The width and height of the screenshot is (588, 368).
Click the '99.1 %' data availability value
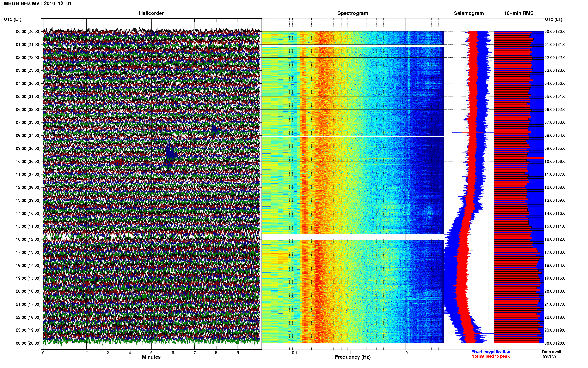[549, 356]
